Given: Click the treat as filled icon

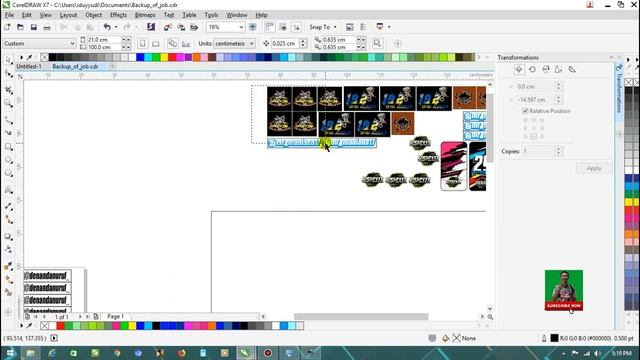Looking at the screenshot, I should pyautogui.click(x=378, y=43).
